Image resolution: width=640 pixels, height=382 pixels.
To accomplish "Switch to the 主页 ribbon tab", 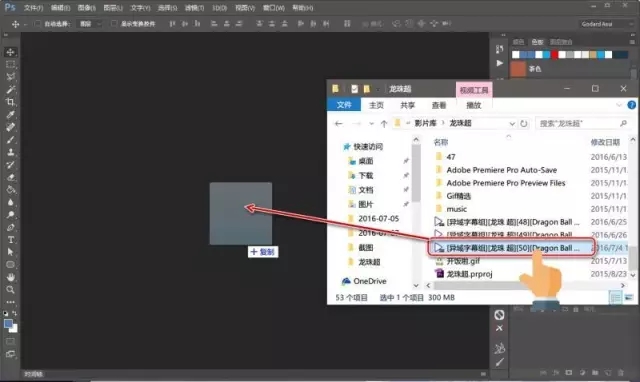I will tap(376, 105).
